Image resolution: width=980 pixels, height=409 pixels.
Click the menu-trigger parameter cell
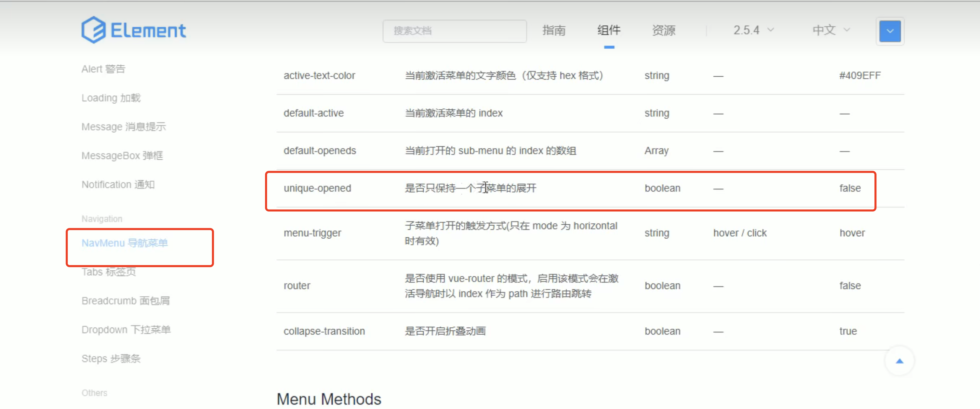click(312, 233)
